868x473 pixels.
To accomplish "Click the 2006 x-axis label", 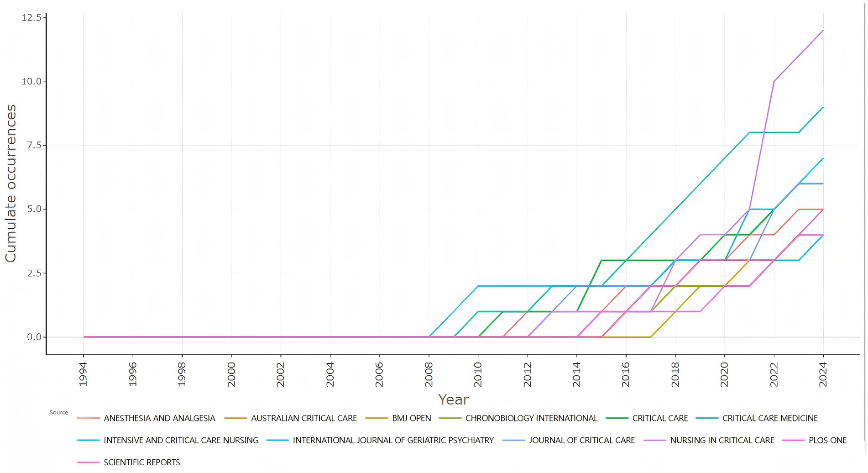I will (x=379, y=374).
